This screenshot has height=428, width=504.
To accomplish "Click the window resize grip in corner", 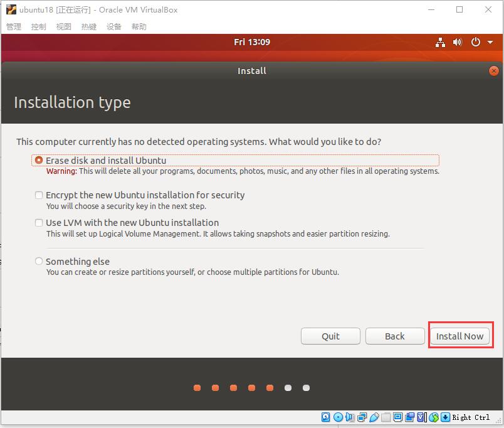I will click(498, 421).
